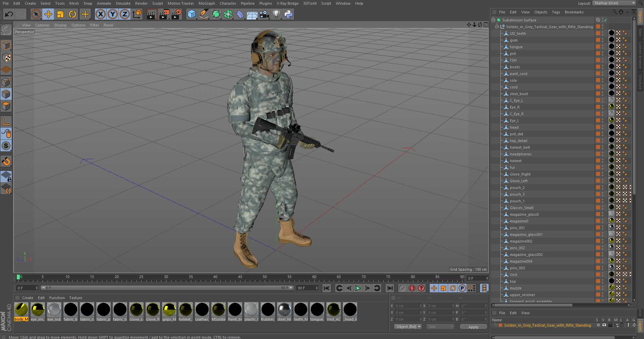This screenshot has width=644, height=339.
Task: Open the Size mode dropdown
Action: [440, 327]
